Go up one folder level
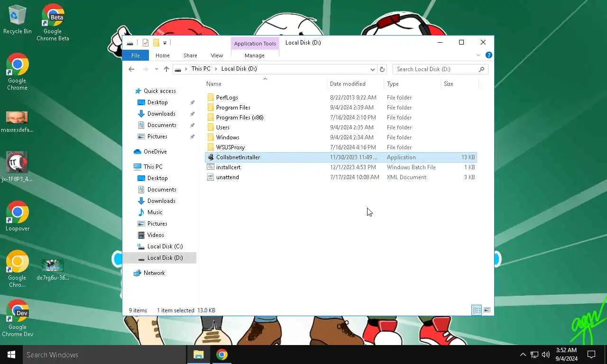The image size is (607, 364). (166, 69)
